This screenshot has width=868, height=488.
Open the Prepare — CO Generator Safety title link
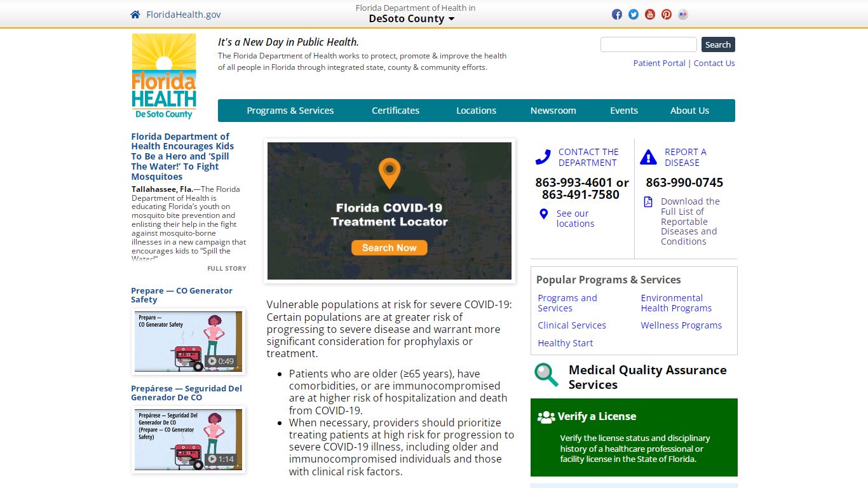(182, 295)
